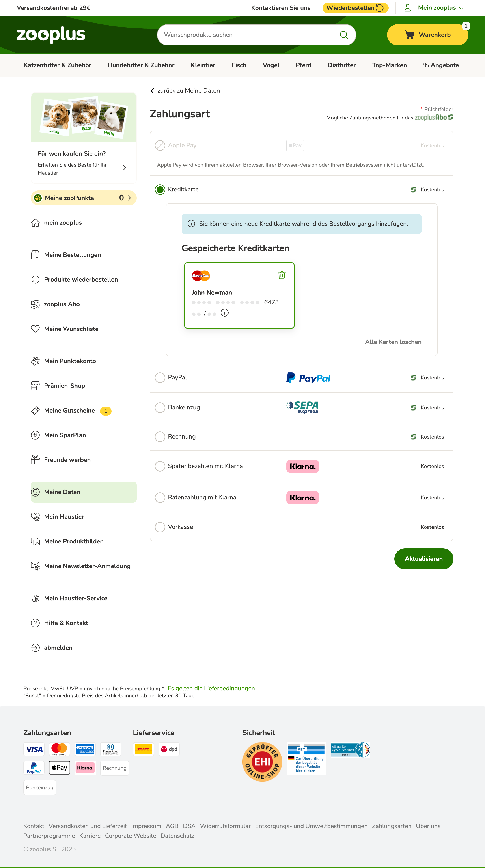The height and width of the screenshot is (868, 485).
Task: Click the Wunschprodukte suchen search field
Action: (x=249, y=35)
